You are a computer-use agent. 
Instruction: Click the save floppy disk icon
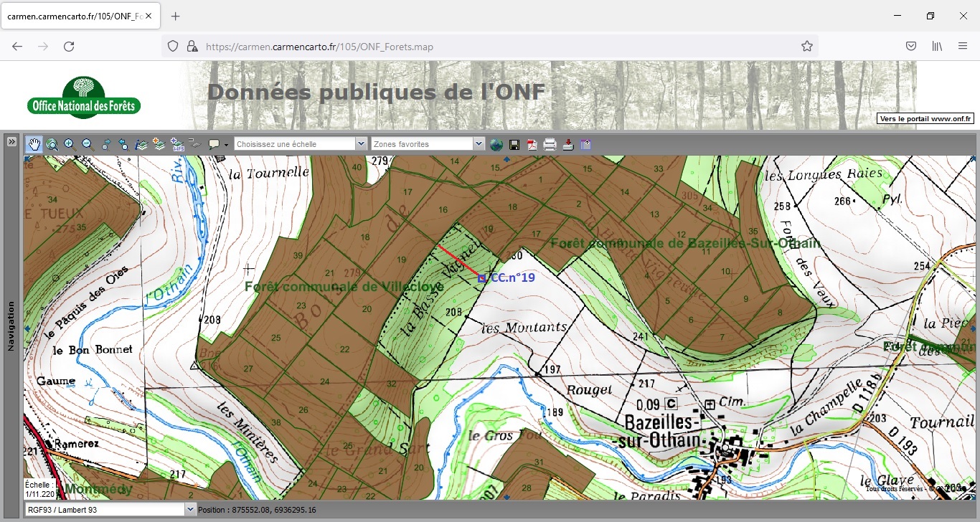click(x=514, y=144)
